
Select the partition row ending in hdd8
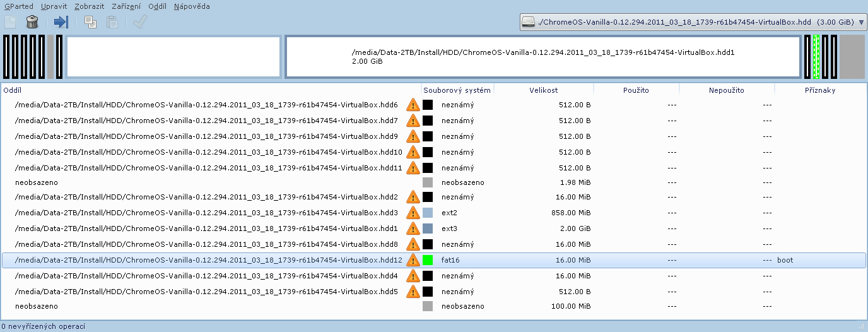[x=434, y=244]
